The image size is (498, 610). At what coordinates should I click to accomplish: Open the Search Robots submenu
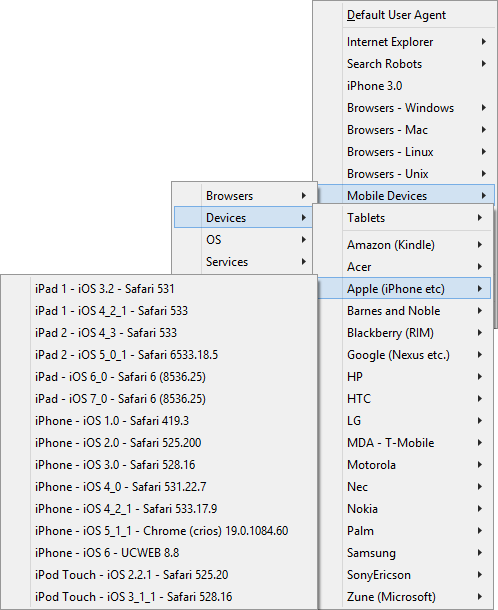tap(405, 64)
